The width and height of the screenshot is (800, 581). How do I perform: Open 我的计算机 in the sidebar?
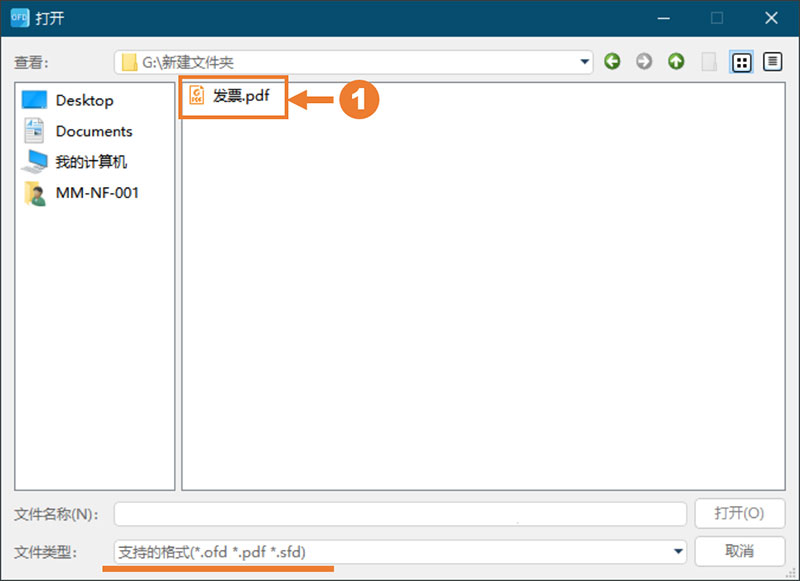point(74,162)
